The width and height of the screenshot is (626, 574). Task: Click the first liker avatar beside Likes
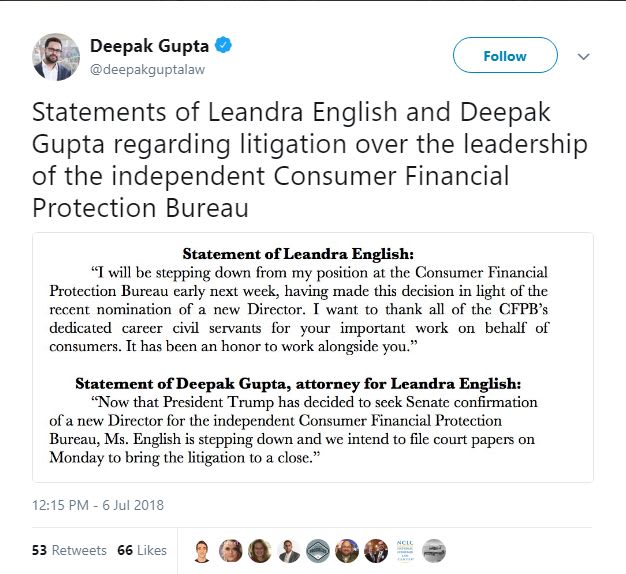[202, 551]
